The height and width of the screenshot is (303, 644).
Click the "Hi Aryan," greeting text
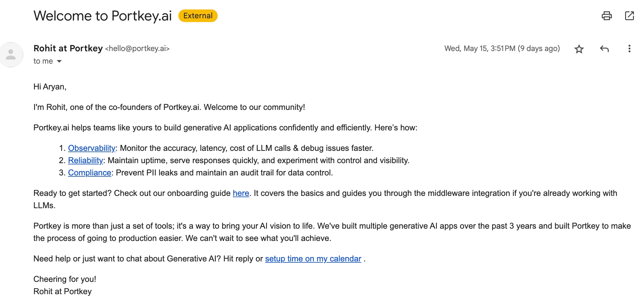pos(50,87)
